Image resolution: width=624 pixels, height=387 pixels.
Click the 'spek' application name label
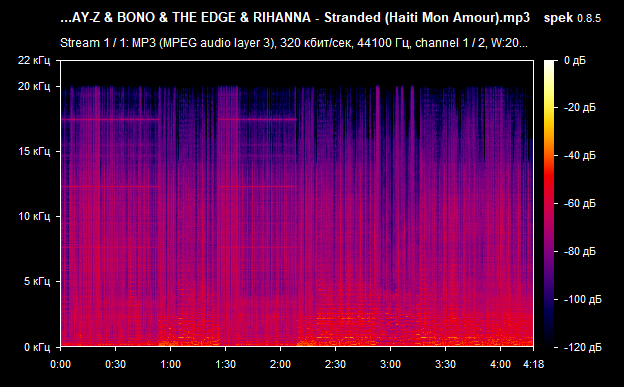tap(558, 18)
